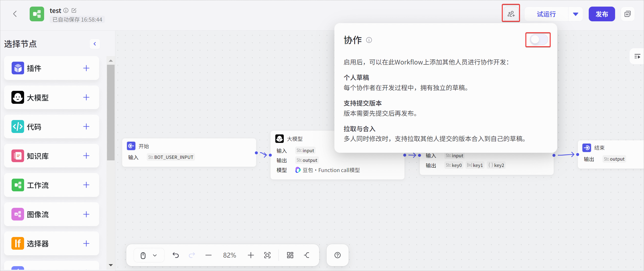The image size is (644, 271).
Task: Click the 结束 node input port dot
Action: click(578, 155)
